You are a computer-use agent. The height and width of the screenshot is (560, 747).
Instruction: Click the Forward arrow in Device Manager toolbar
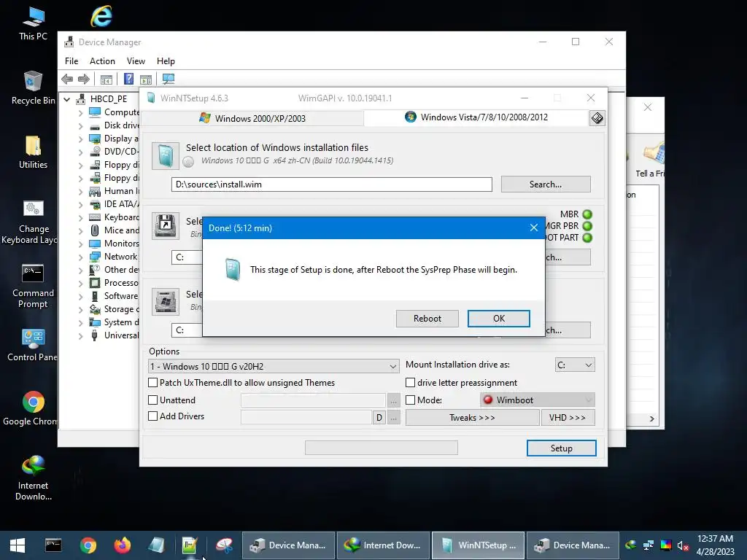[x=84, y=79]
